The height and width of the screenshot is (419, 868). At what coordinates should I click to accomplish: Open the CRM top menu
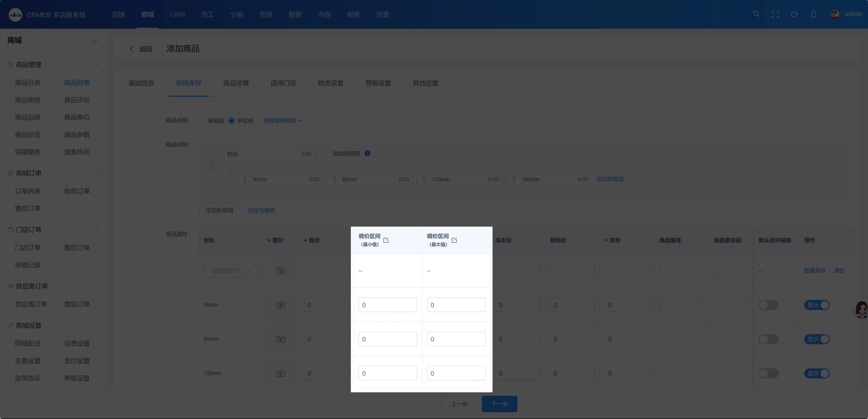coord(177,15)
